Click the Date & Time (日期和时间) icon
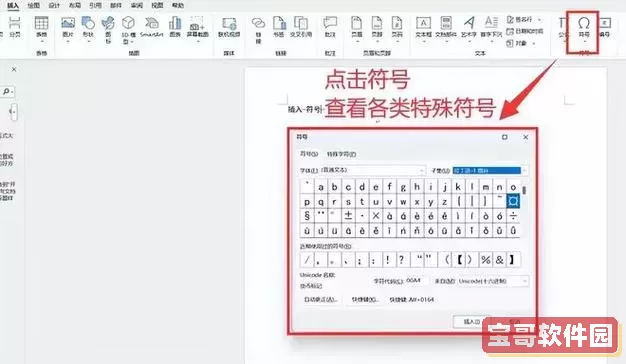The image size is (626, 364). coord(525,31)
